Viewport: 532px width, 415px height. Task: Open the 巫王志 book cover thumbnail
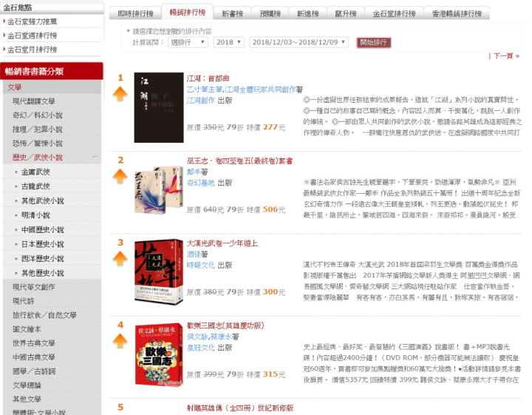(x=159, y=190)
